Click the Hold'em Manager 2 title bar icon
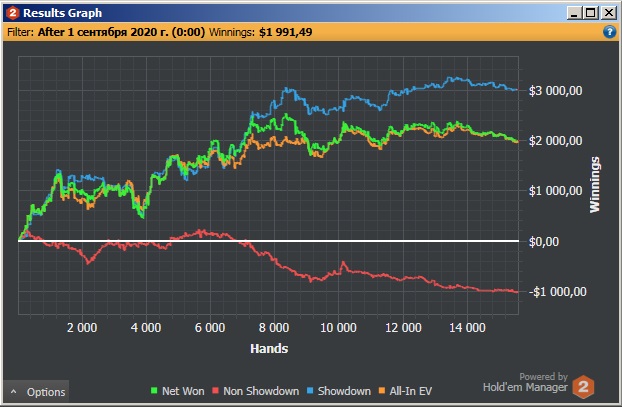This screenshot has width=622, height=407. [x=12, y=13]
